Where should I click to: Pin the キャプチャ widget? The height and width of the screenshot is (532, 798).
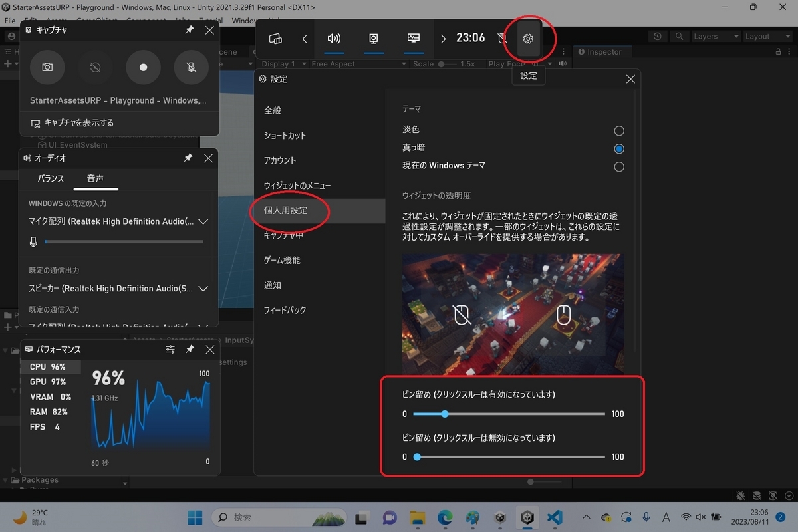click(190, 30)
